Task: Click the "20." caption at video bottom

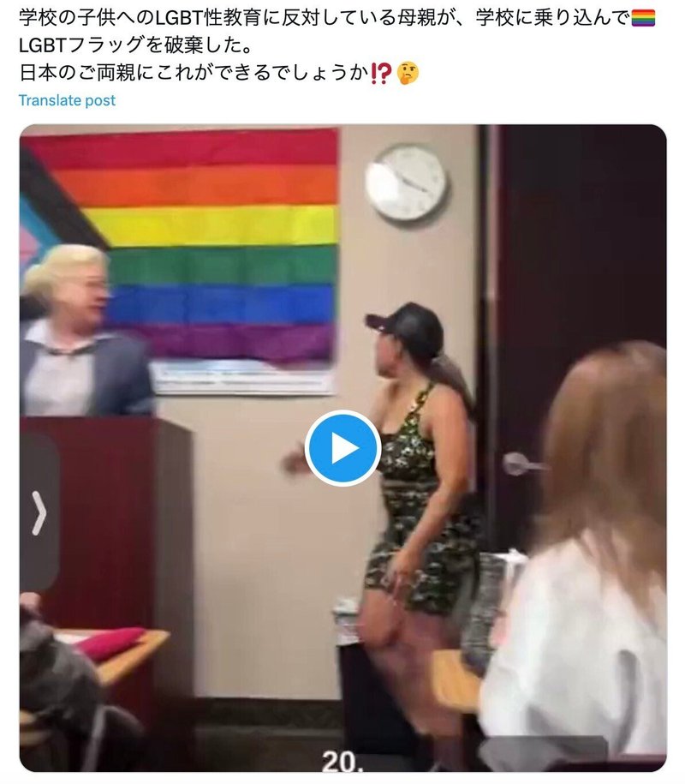Action: click(x=339, y=762)
